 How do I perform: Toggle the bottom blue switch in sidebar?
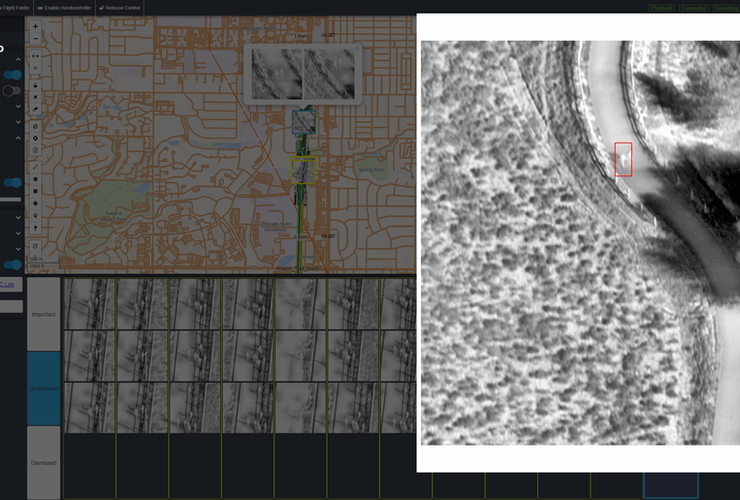point(12,264)
